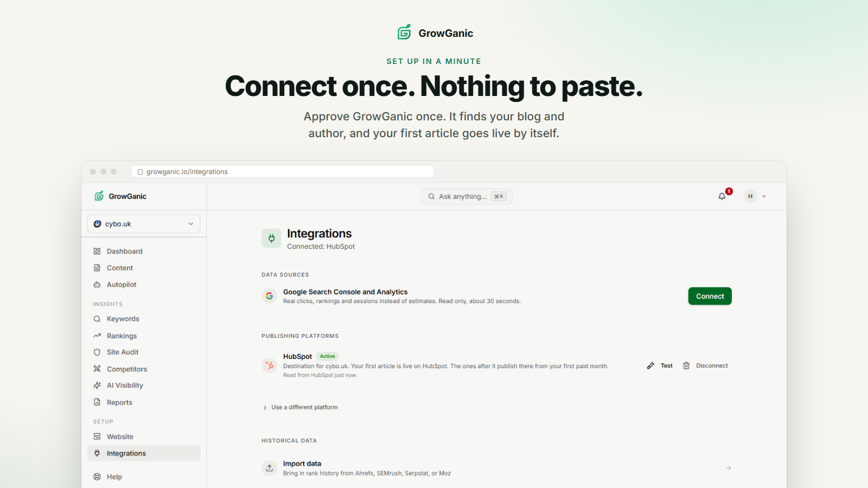Open the cybo.uk site selector dropdown

[144, 223]
